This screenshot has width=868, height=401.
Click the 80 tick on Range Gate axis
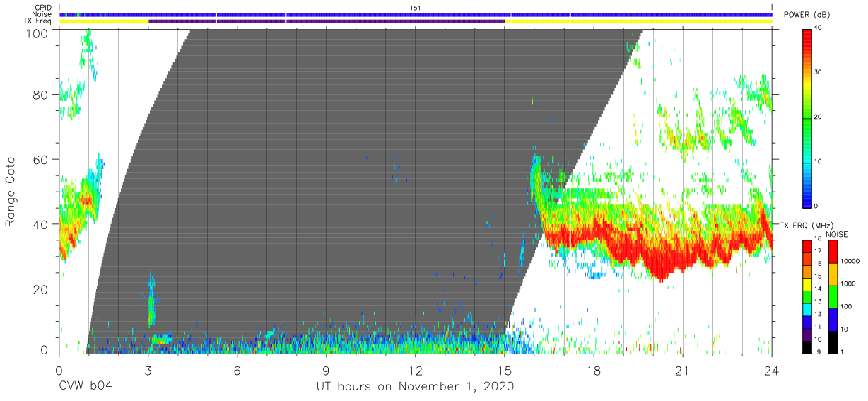[42, 95]
